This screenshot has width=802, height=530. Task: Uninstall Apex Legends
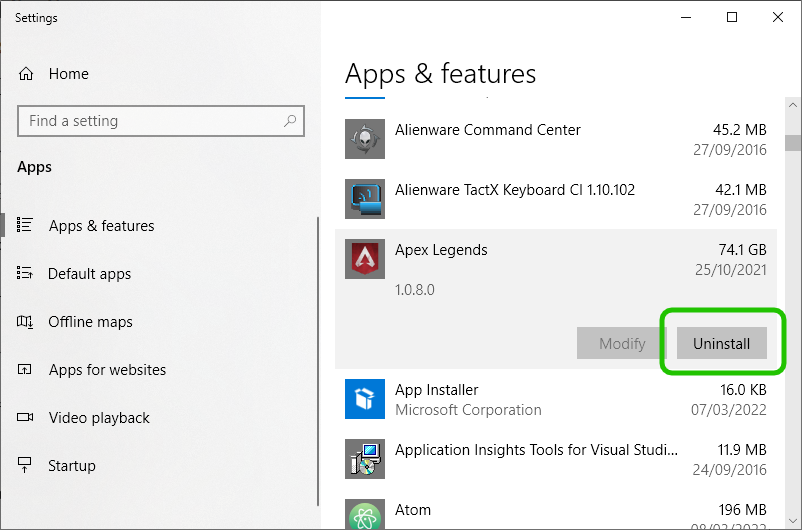click(x=722, y=343)
